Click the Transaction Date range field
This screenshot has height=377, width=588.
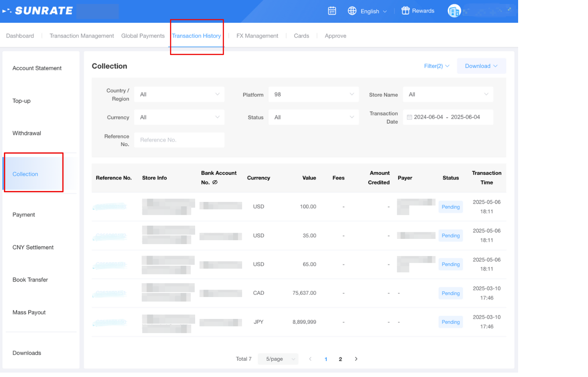448,117
